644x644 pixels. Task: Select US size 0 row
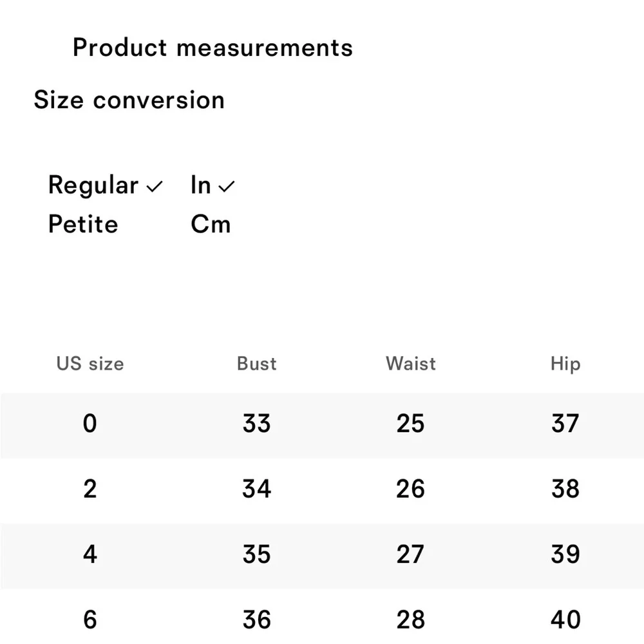point(90,424)
